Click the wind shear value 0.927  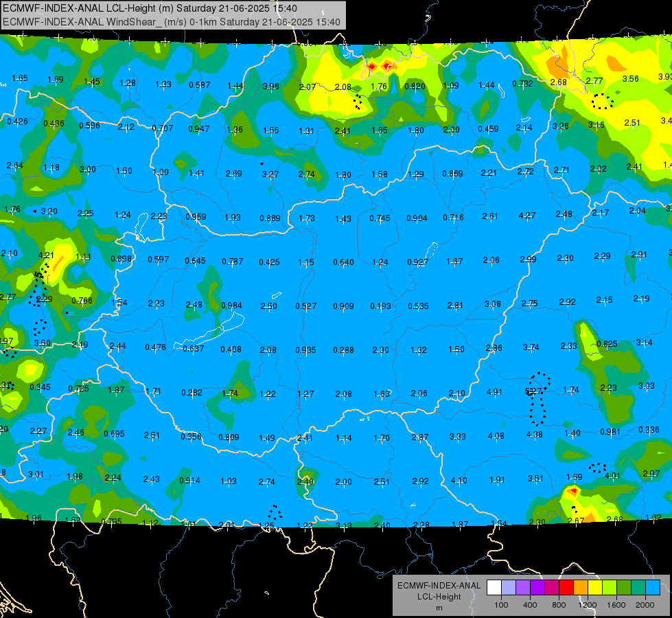(x=418, y=262)
